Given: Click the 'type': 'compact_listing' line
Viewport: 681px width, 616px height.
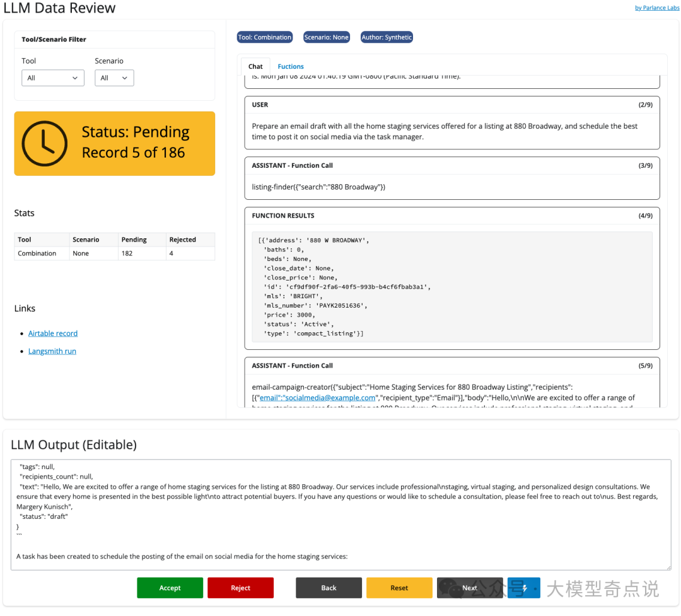Looking at the screenshot, I should coord(313,334).
